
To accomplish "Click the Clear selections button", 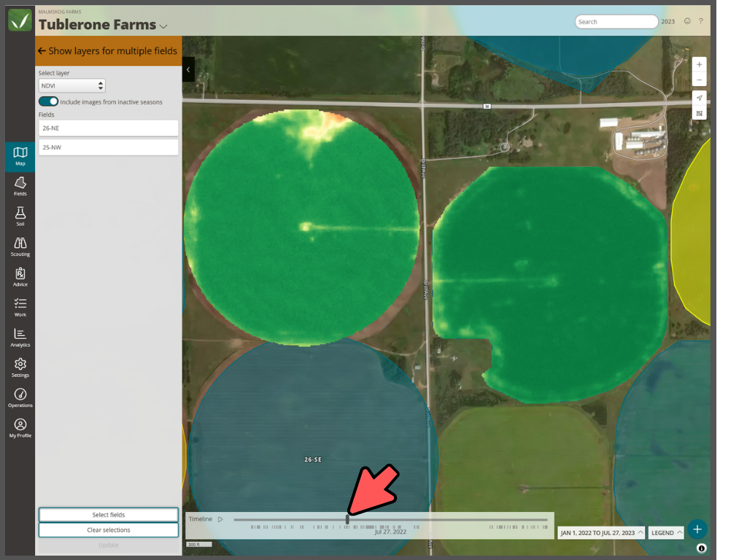I will click(108, 529).
